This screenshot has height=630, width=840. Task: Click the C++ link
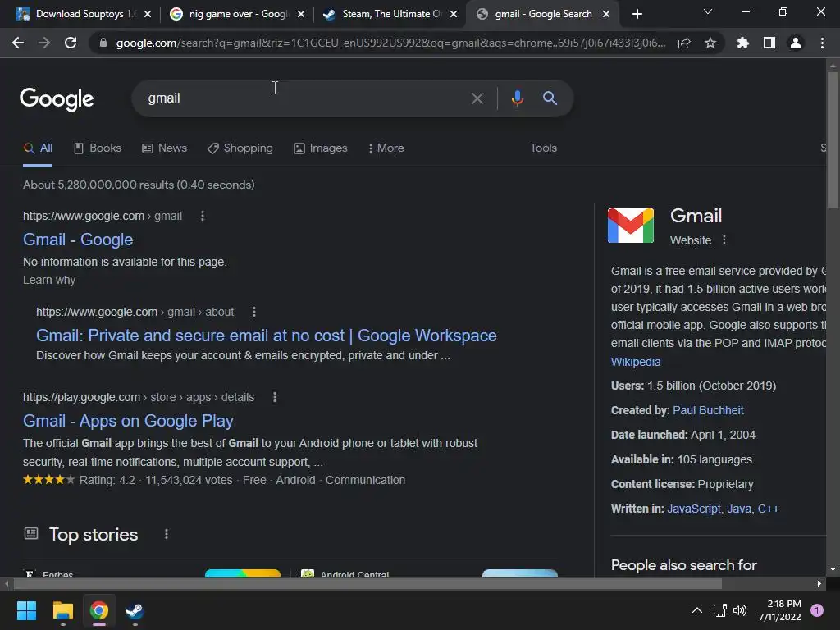(x=768, y=509)
